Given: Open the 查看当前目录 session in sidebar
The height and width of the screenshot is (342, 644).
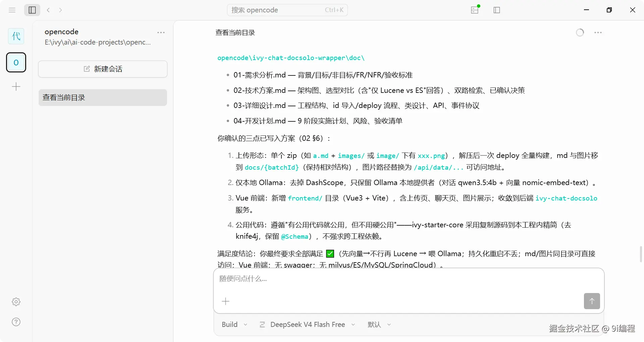Looking at the screenshot, I should pos(103,98).
